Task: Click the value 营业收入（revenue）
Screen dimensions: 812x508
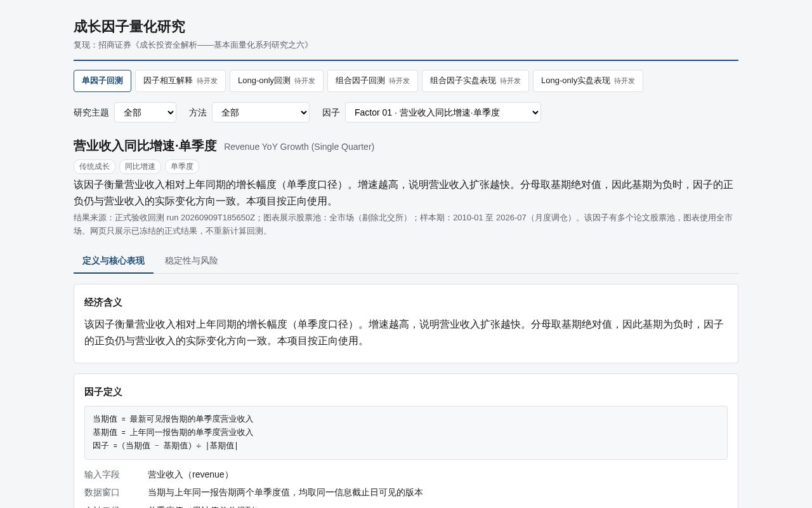Action: 190,474
